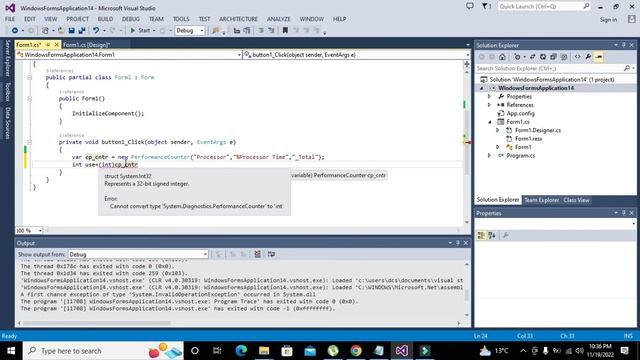
Task: Click the Quick Launch search box
Action: pyautogui.click(x=544, y=7)
